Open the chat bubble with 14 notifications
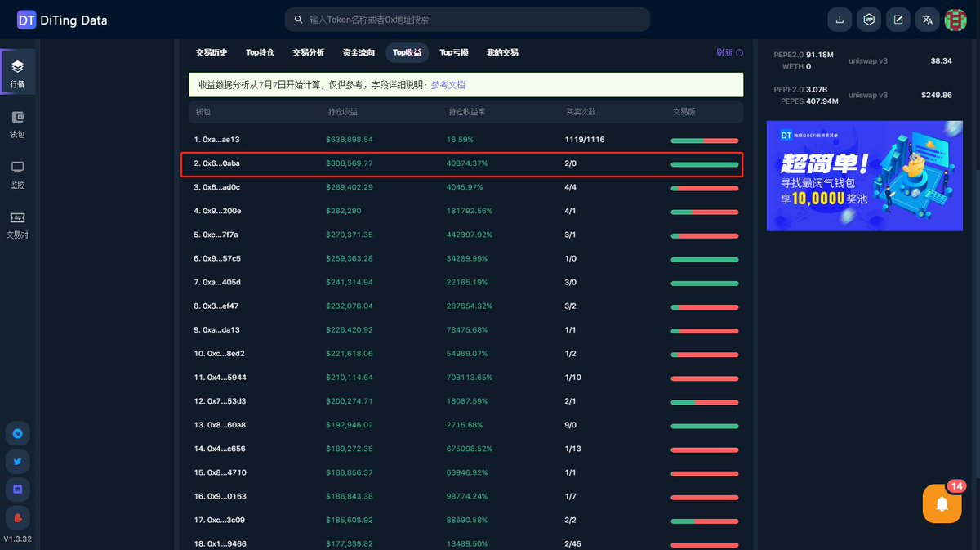 pos(942,504)
